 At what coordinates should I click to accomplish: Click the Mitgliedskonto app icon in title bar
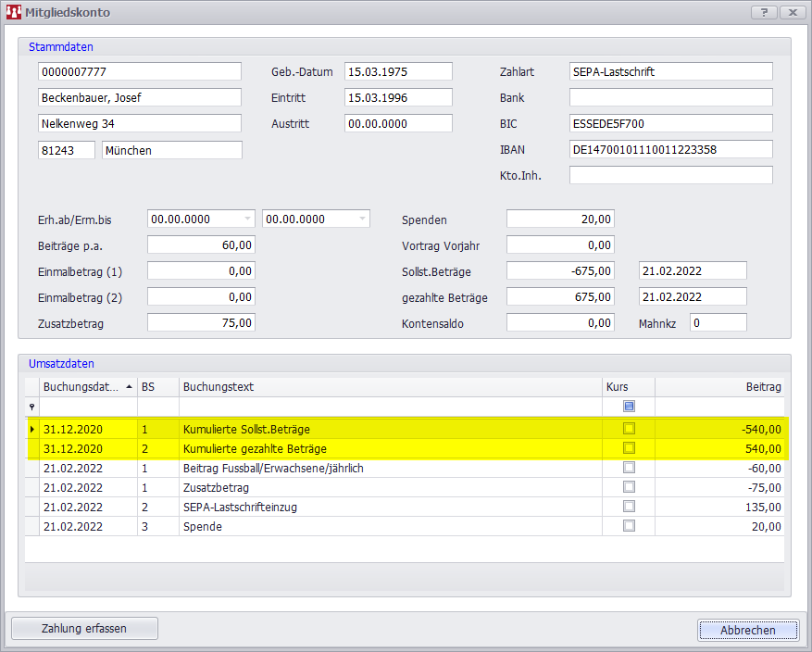click(x=14, y=13)
